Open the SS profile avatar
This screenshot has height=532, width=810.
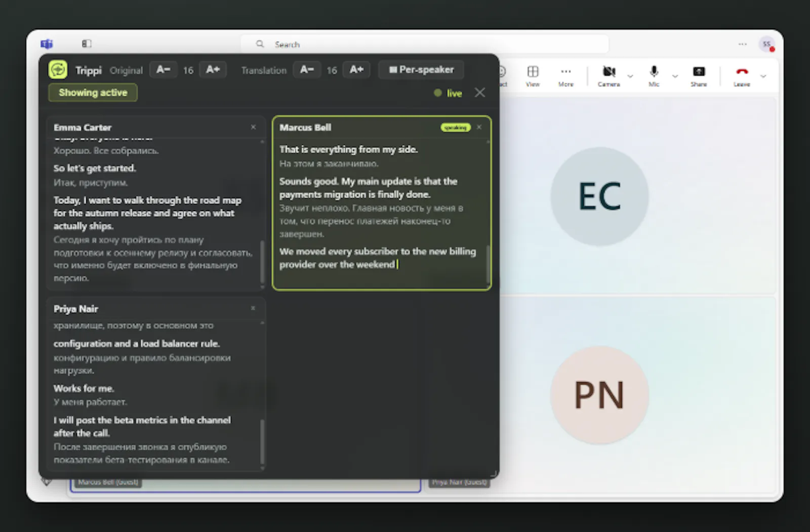pos(767,45)
